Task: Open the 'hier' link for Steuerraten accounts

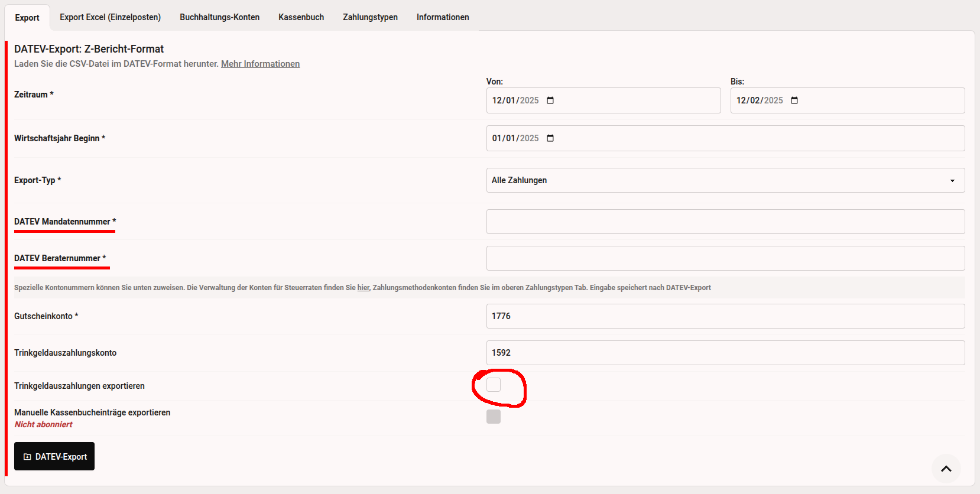Action: pos(364,288)
